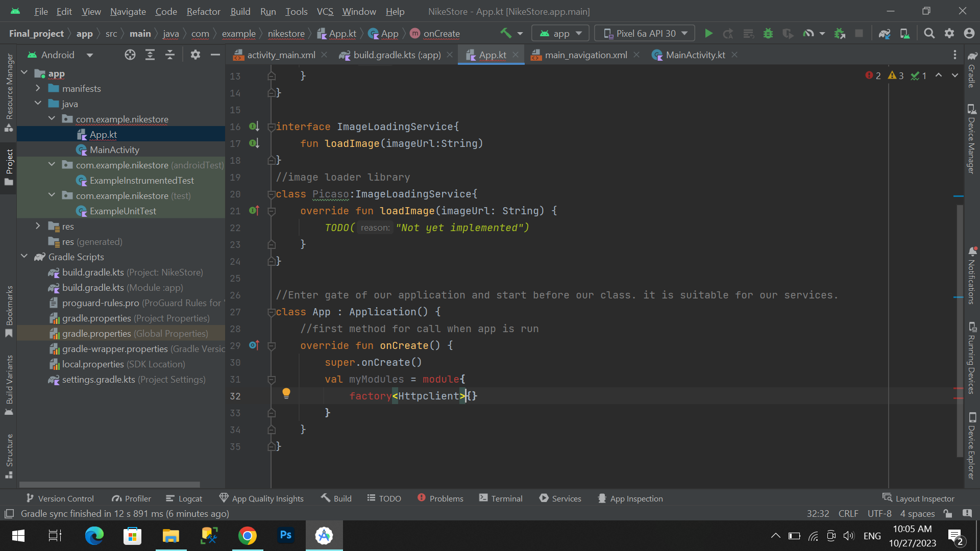Toggle the Resource Manager tool window
Viewport: 980px width, 551px height.
coord(9,92)
